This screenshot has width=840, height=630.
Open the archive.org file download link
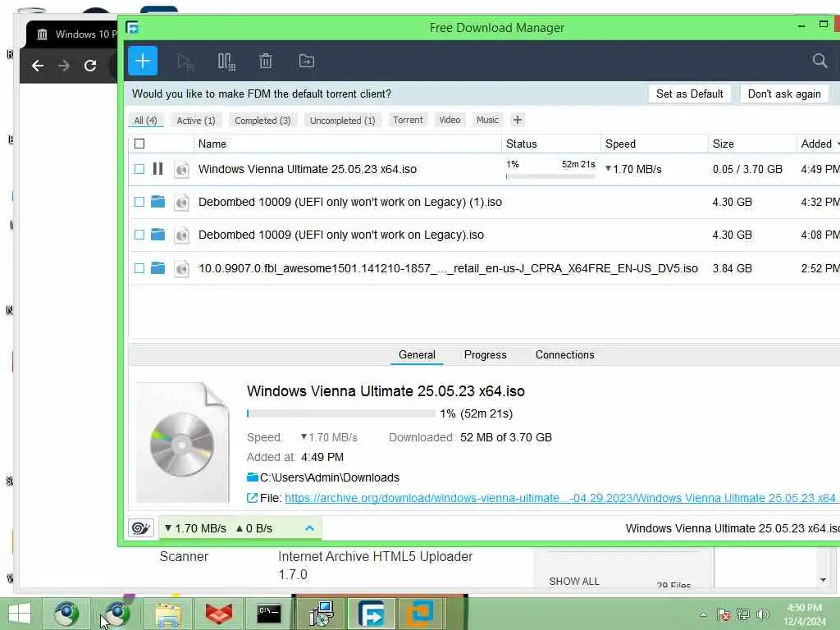pyautogui.click(x=561, y=498)
